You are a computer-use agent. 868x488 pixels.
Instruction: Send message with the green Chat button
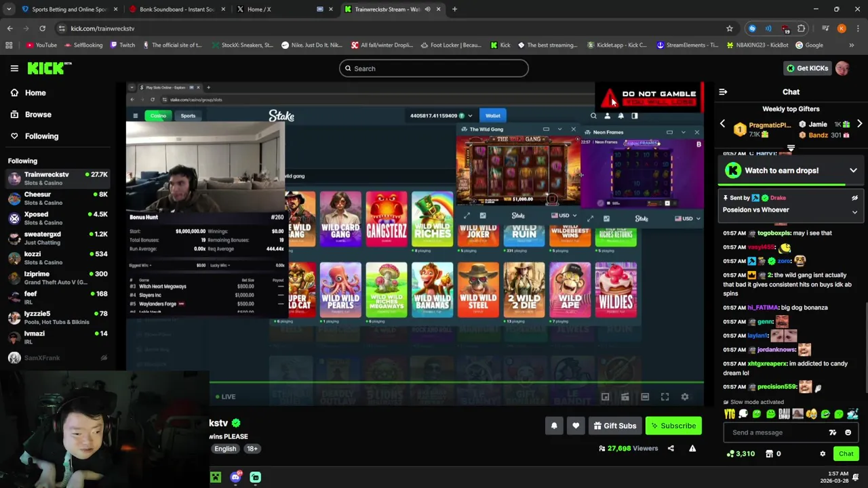pos(846,453)
